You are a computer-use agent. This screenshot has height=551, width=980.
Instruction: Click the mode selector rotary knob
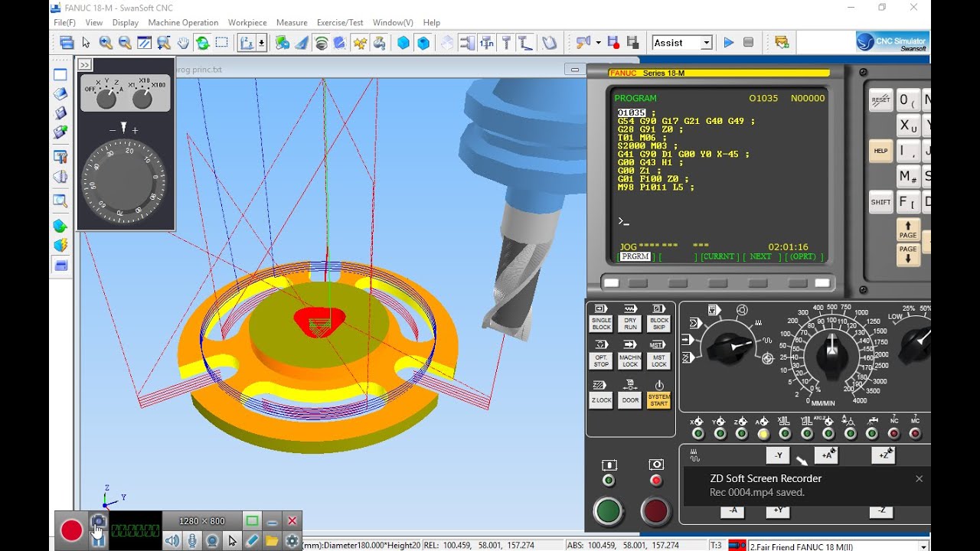point(729,348)
